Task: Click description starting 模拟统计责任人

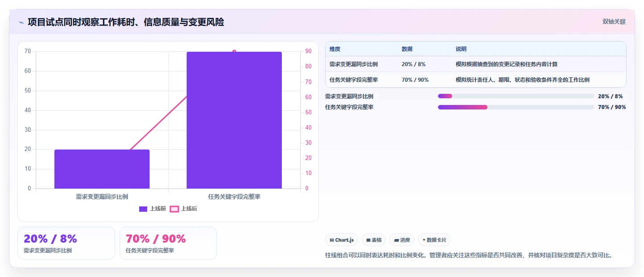Action: pyautogui.click(x=523, y=80)
